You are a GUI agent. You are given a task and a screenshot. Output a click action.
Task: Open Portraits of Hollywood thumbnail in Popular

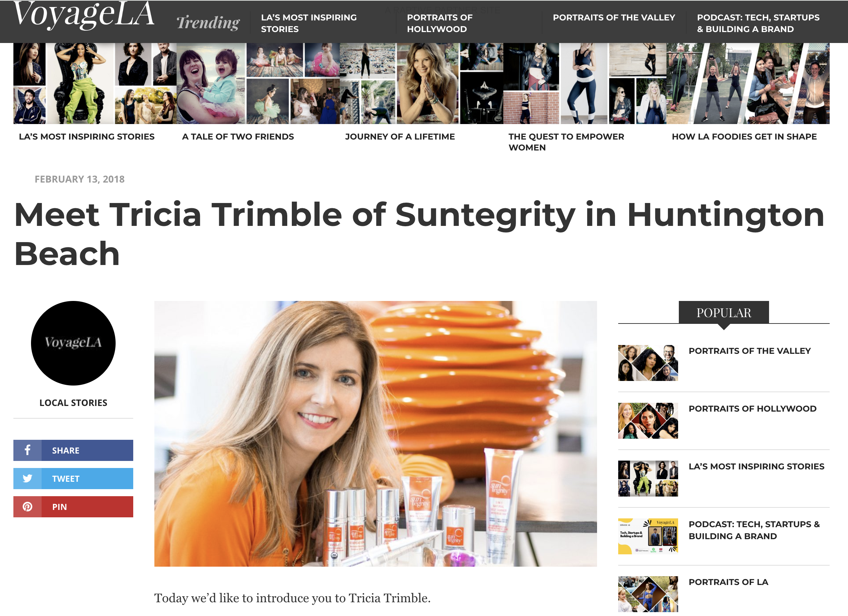pyautogui.click(x=647, y=420)
